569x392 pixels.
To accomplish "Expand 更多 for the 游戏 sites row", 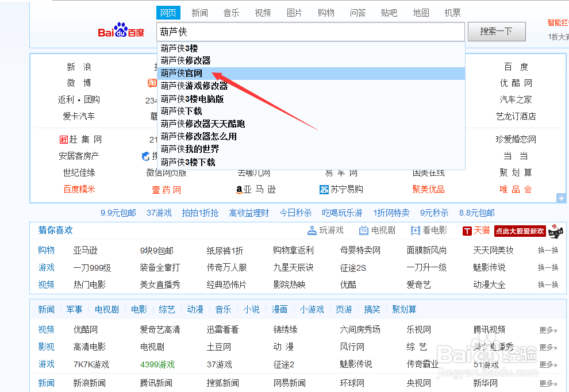I will [x=548, y=364].
